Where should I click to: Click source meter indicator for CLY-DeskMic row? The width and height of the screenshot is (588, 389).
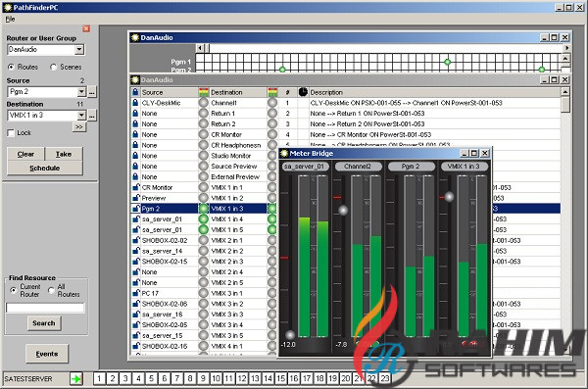coord(203,103)
